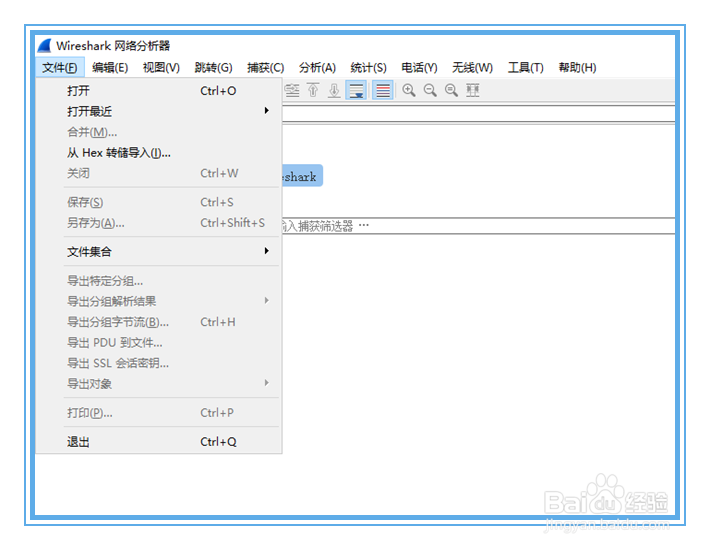The image size is (710, 550).
Task: Close the 文件(F) menu
Action: point(60,67)
